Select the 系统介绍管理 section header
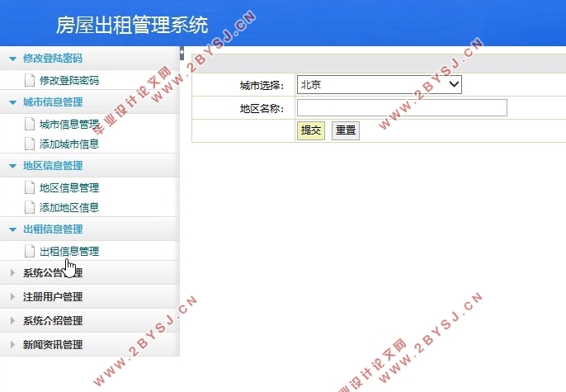The image size is (566, 392). tap(89, 320)
